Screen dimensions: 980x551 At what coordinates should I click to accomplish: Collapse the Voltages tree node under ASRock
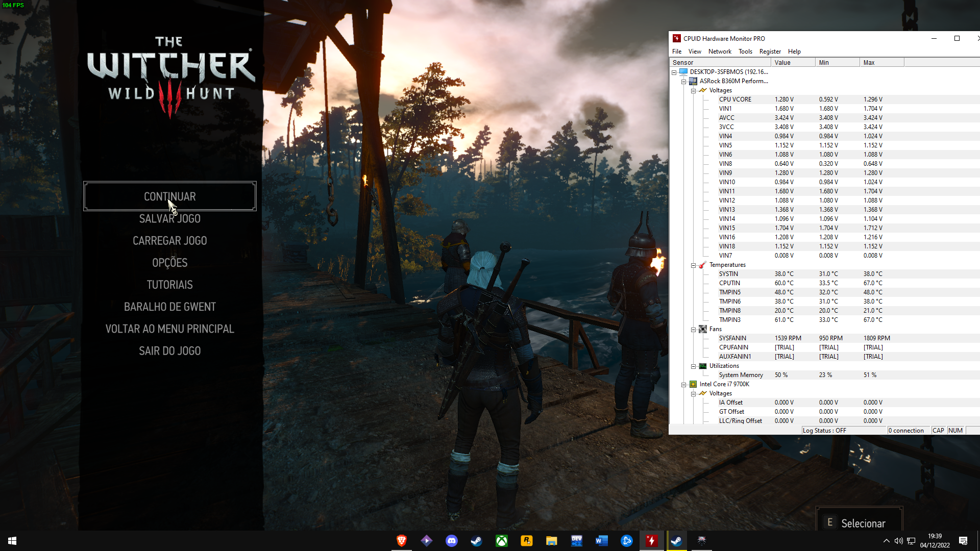[x=693, y=91]
